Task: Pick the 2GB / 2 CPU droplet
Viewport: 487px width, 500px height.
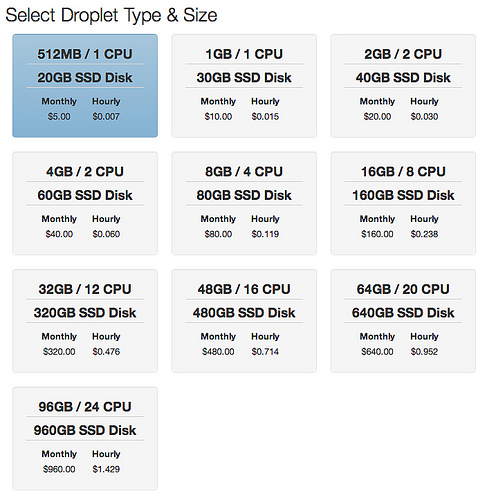Action: 403,86
